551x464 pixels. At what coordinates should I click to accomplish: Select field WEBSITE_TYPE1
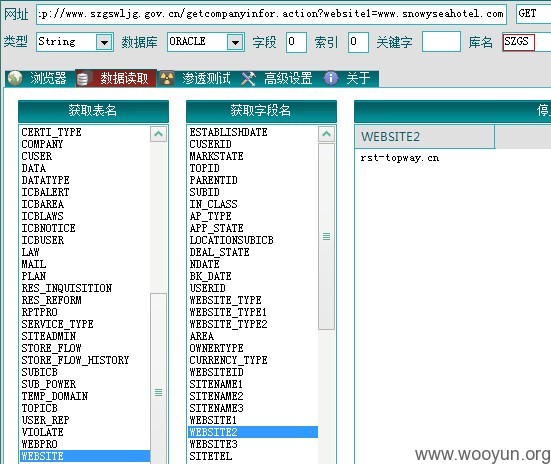click(228, 312)
